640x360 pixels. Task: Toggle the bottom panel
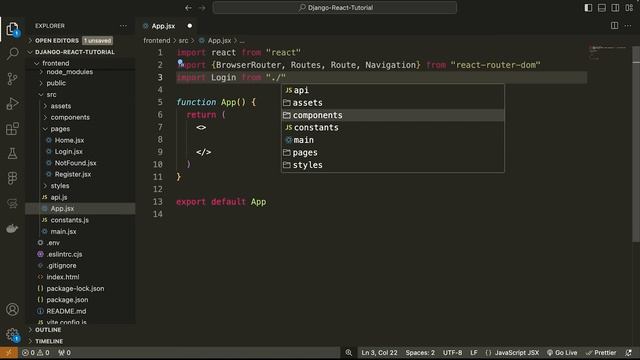tap(602, 8)
